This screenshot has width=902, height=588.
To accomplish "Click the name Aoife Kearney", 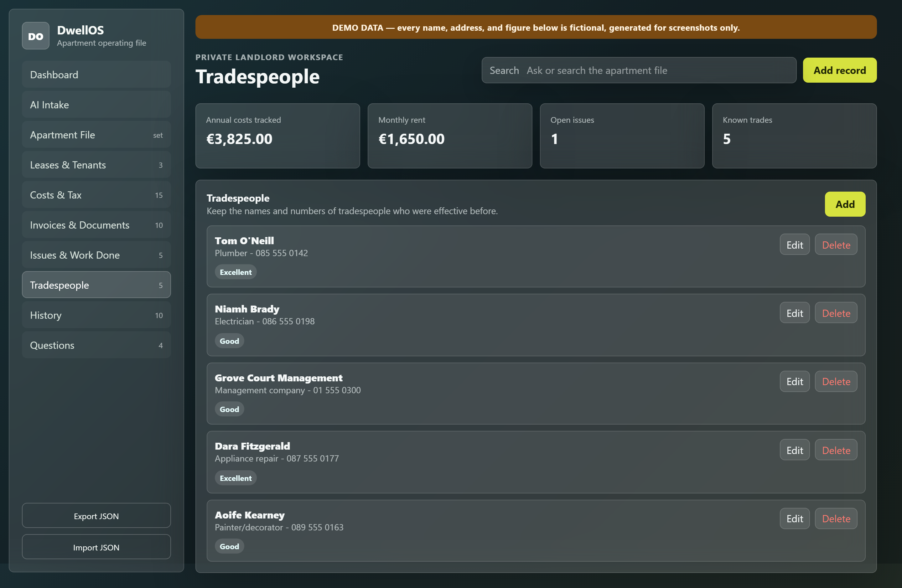I will (x=250, y=515).
